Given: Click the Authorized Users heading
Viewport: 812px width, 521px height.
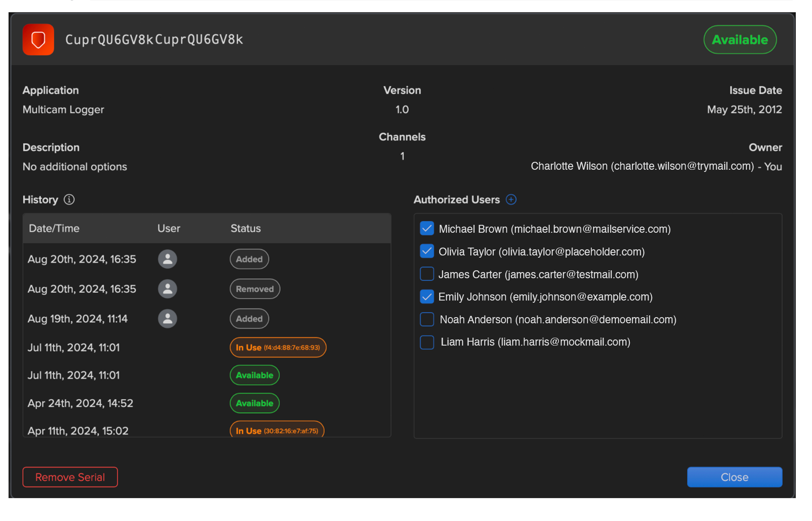Looking at the screenshot, I should (x=457, y=199).
